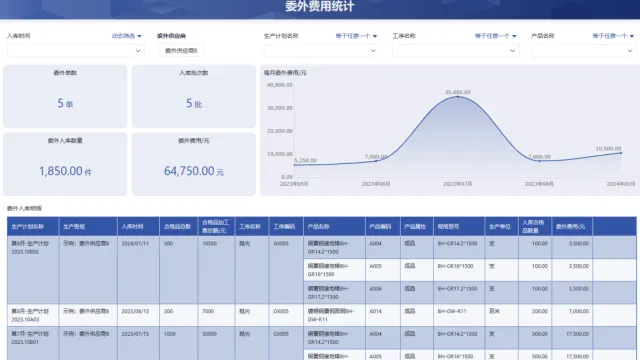Click the 40,000.00 y-axis label
Viewport: 640px width, 360px height.
point(280,85)
